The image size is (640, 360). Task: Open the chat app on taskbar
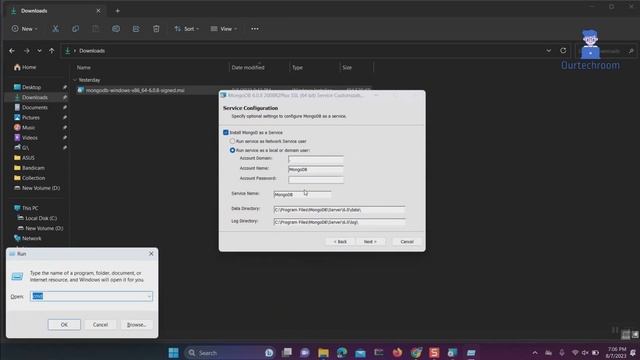pos(305,353)
